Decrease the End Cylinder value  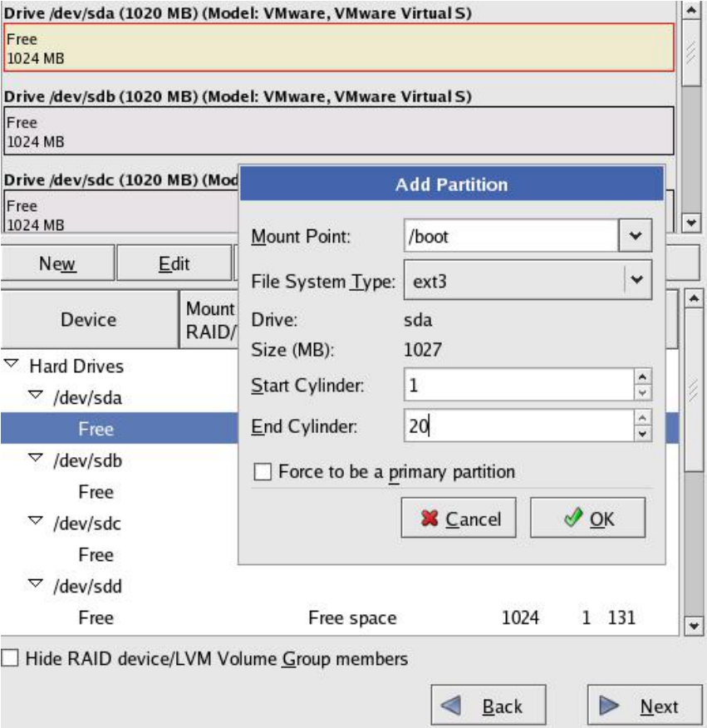[x=642, y=434]
